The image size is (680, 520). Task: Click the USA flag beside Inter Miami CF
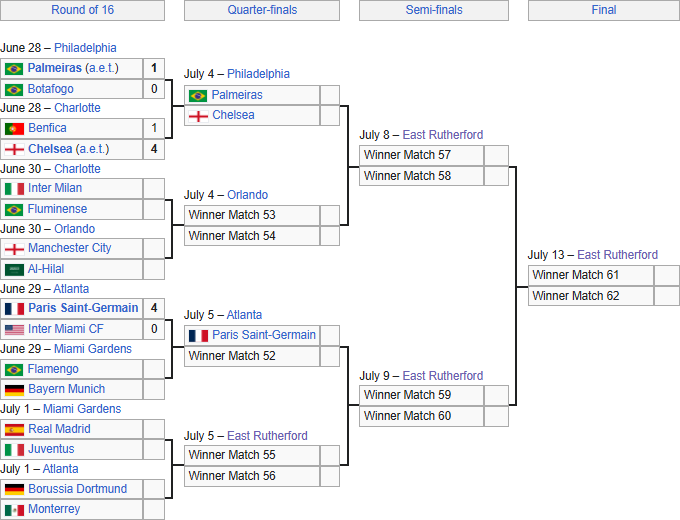coord(14,330)
